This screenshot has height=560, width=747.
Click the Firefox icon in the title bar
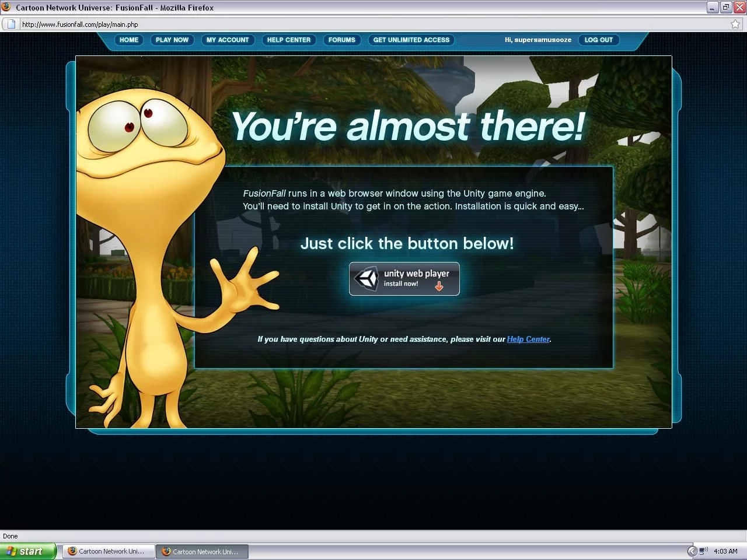[6, 7]
